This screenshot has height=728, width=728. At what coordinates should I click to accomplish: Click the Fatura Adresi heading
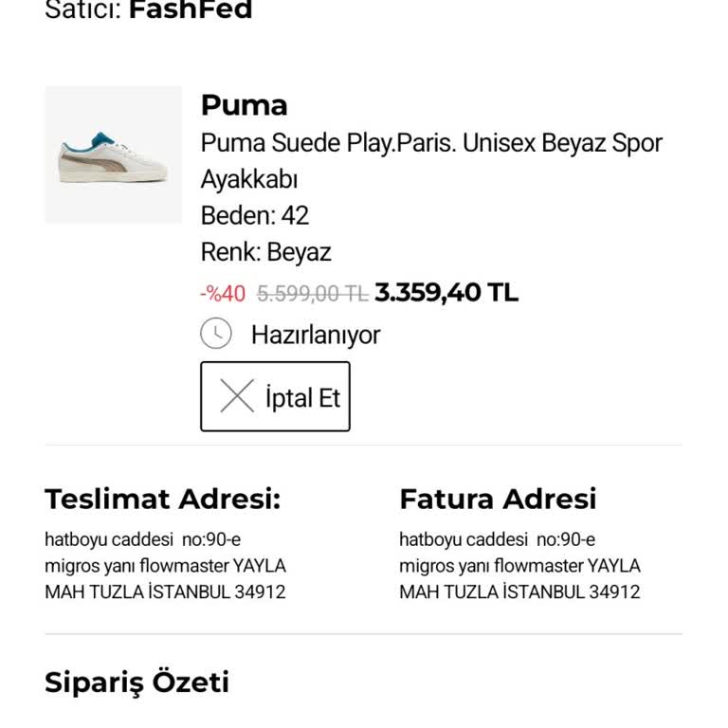498,499
